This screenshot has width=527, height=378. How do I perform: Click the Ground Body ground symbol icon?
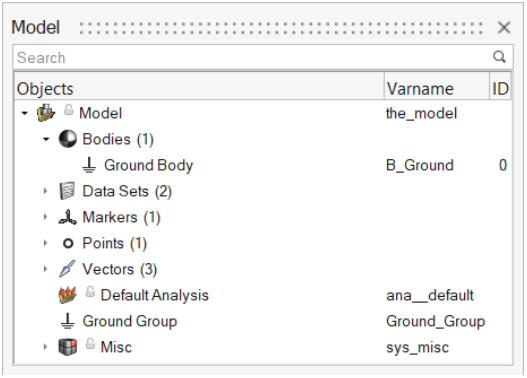89,165
